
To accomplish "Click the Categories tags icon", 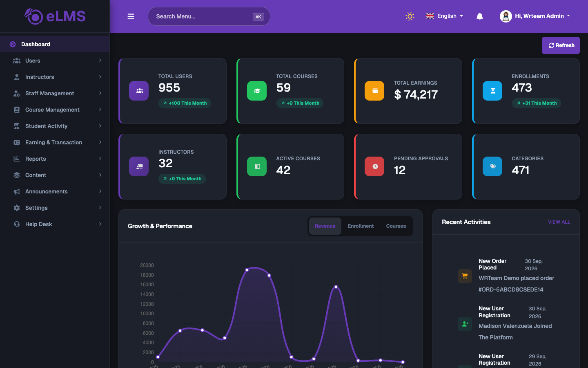I will [492, 166].
